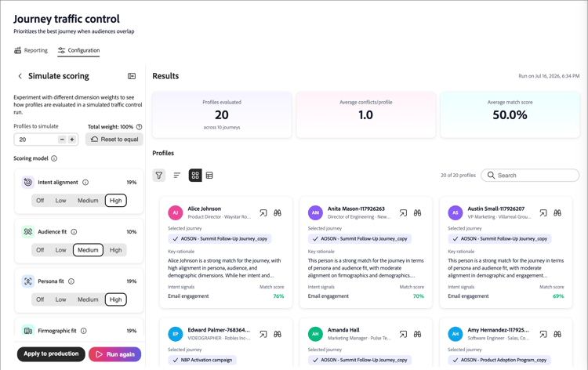This screenshot has height=370, width=588.
Task: Click the Persona fit icon
Action: (x=28, y=281)
